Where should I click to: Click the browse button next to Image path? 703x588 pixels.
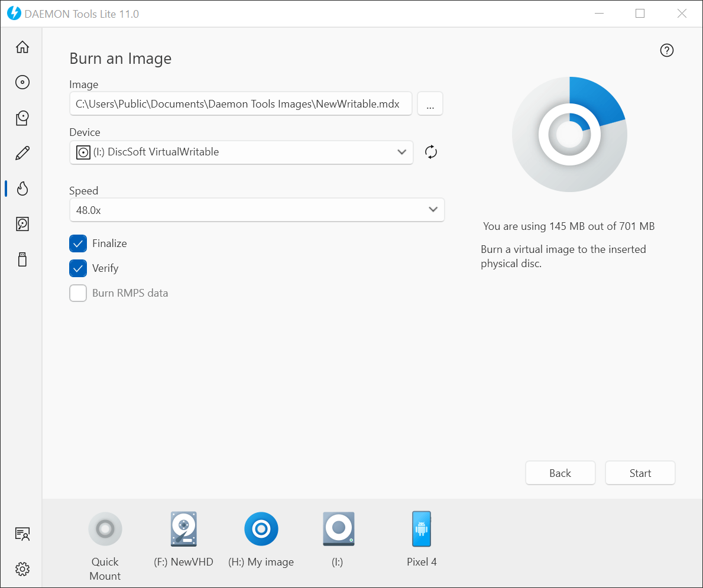coord(430,103)
